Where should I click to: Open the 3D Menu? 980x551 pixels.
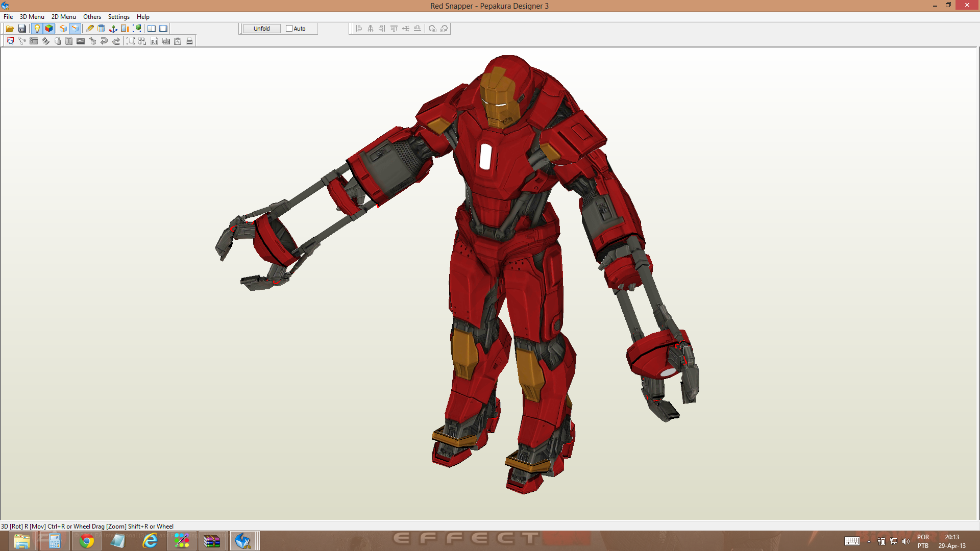pyautogui.click(x=32, y=17)
